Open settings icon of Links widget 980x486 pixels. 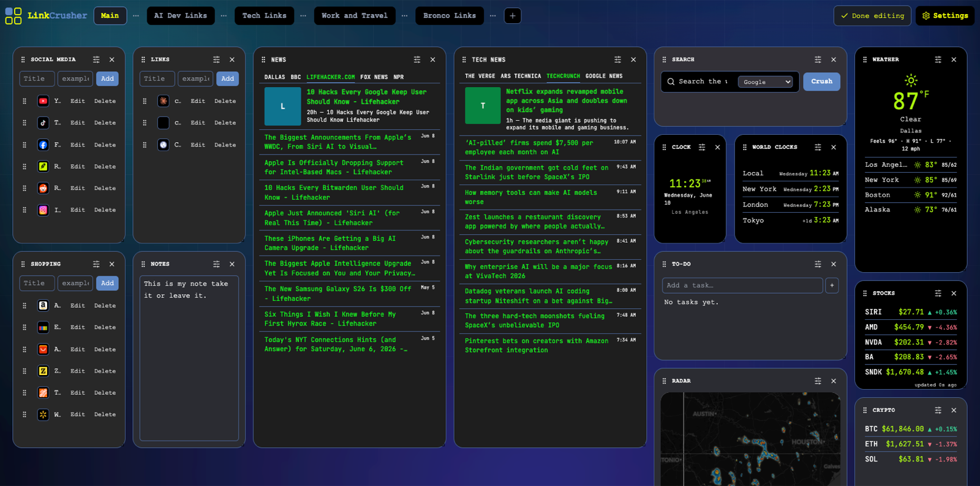click(x=216, y=59)
